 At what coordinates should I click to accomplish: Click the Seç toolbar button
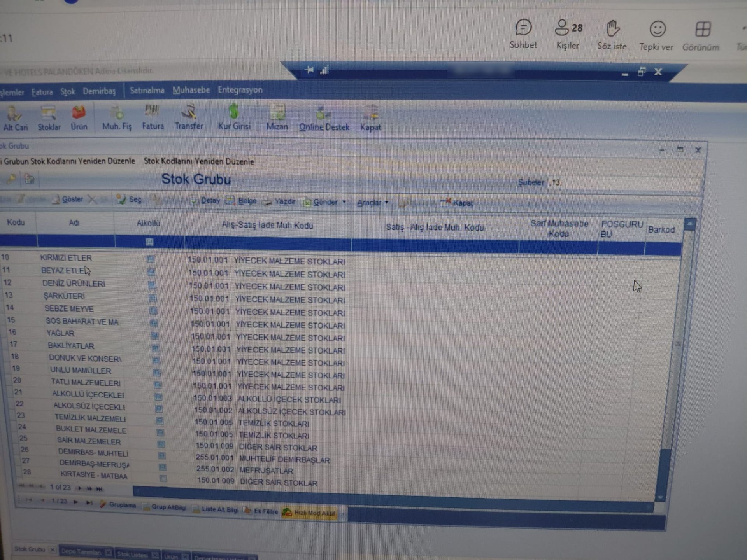130,199
